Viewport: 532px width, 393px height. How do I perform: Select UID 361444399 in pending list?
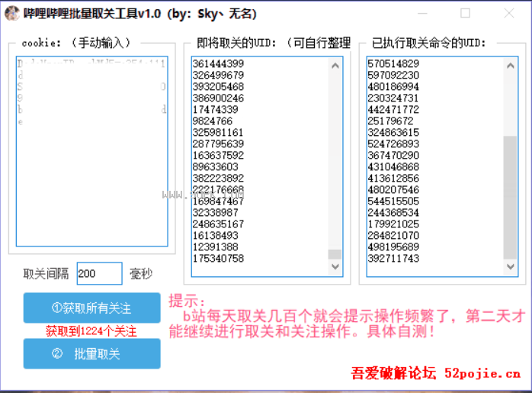click(218, 63)
